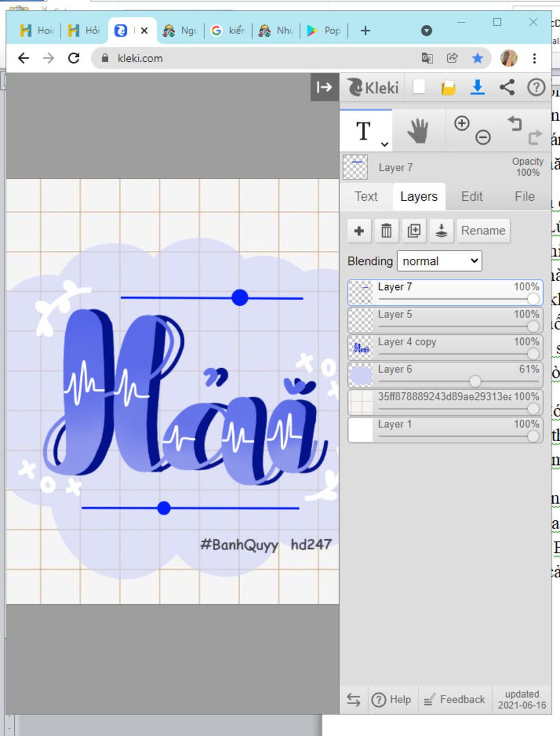Open the Chrome profile avatar
This screenshot has width=560, height=736.
pos(509,58)
